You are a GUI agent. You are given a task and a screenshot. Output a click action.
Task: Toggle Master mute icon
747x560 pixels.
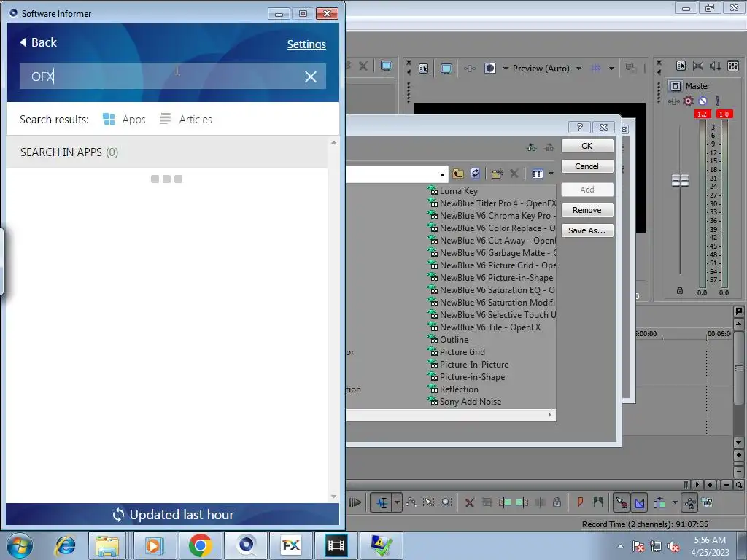tap(703, 101)
